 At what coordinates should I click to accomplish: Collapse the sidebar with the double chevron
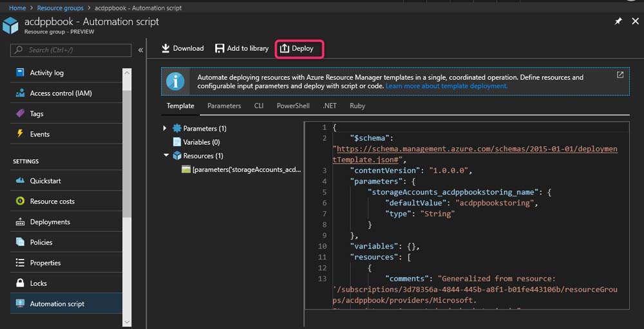(140, 50)
